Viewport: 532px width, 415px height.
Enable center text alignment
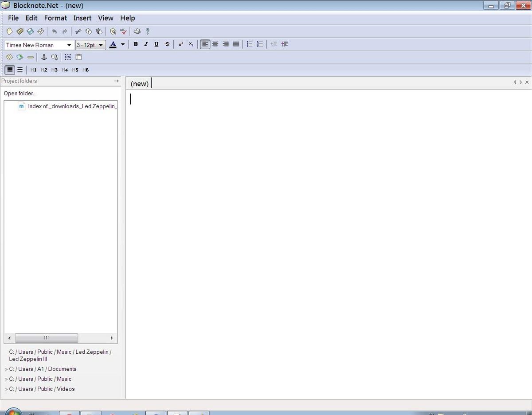(215, 44)
